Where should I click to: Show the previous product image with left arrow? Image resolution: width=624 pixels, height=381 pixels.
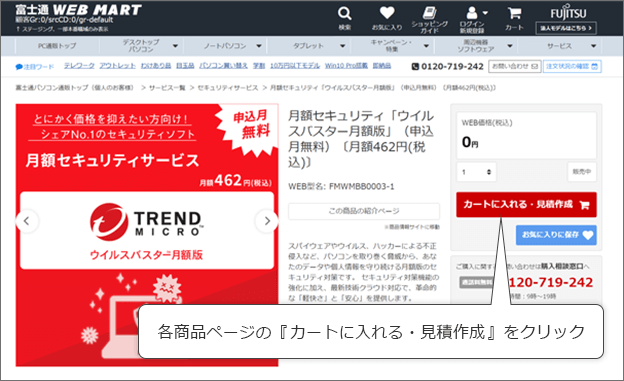(x=27, y=221)
